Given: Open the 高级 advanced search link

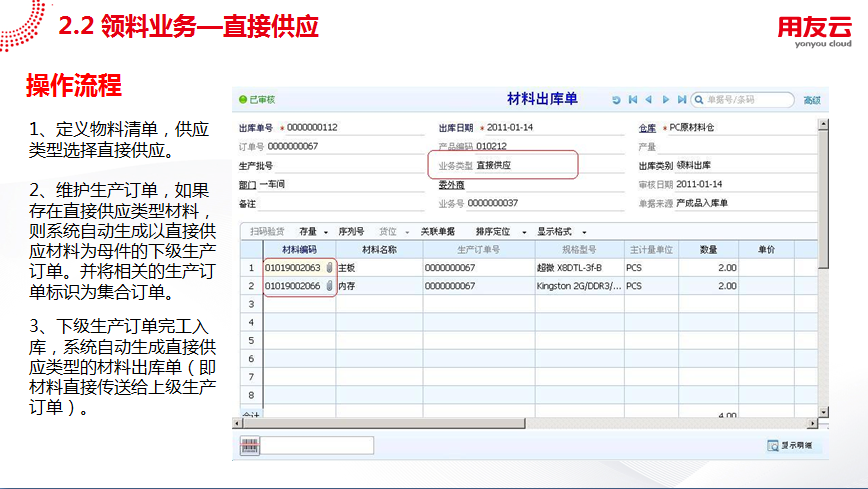Looking at the screenshot, I should pyautogui.click(x=811, y=100).
